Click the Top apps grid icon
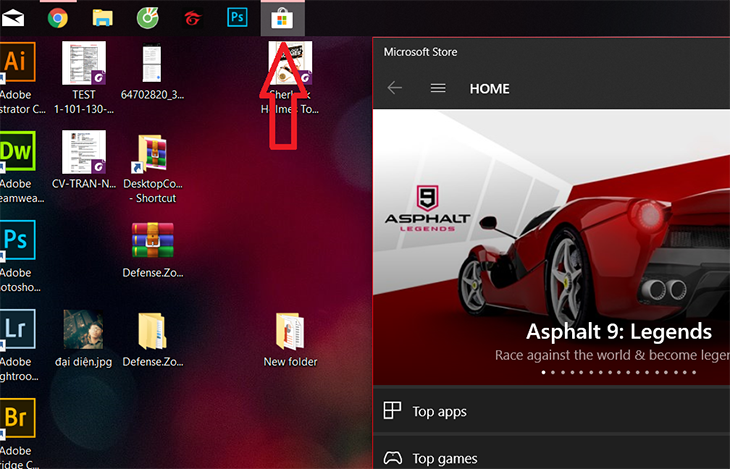The height and width of the screenshot is (469, 730). coord(392,411)
